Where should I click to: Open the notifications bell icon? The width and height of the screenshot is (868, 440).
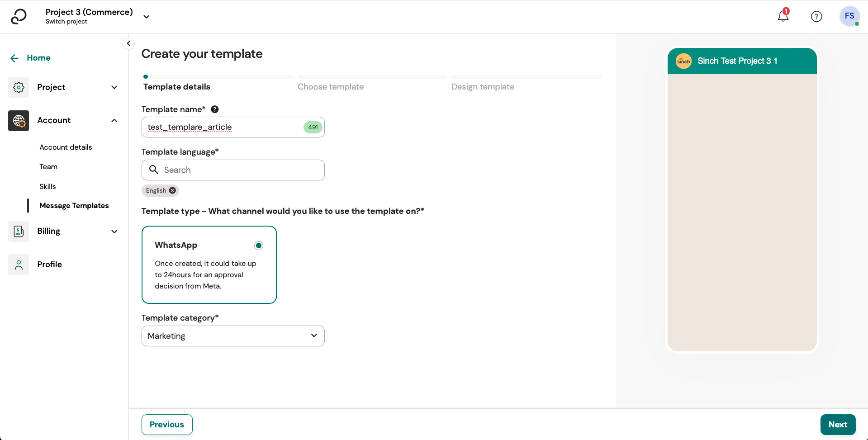coord(782,16)
